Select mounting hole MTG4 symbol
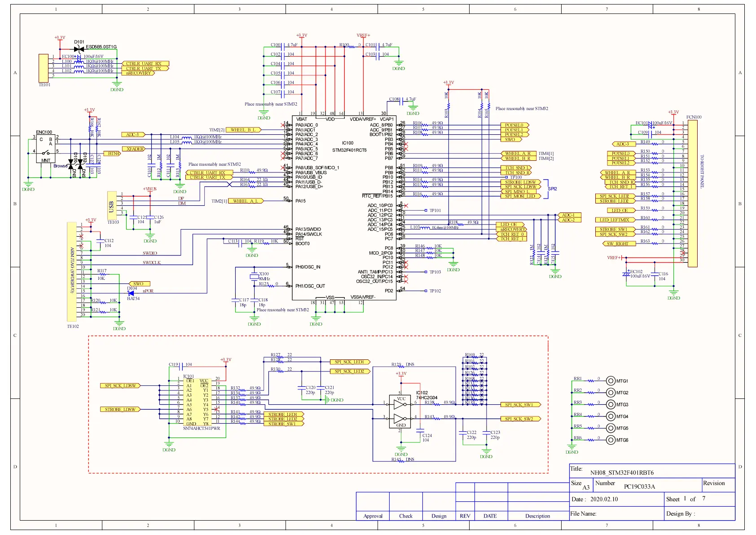756x535 pixels. [x=611, y=416]
